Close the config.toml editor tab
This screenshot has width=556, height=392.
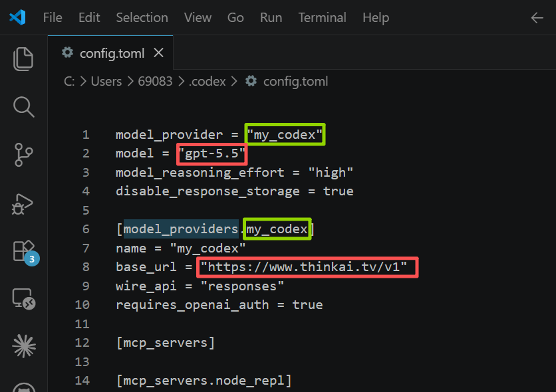pos(158,52)
